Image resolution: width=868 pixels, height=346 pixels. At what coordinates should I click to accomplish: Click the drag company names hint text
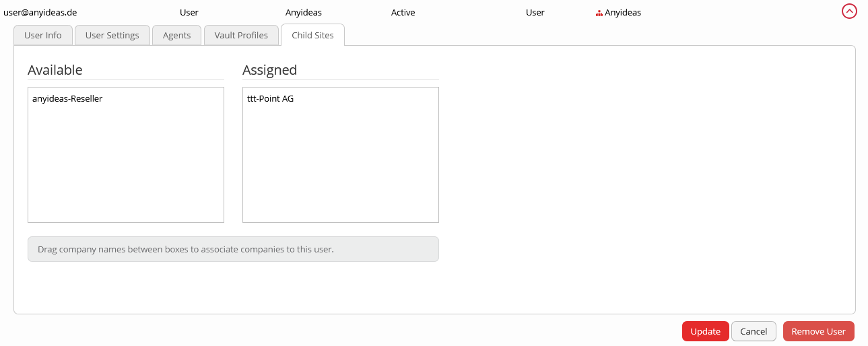click(x=186, y=249)
